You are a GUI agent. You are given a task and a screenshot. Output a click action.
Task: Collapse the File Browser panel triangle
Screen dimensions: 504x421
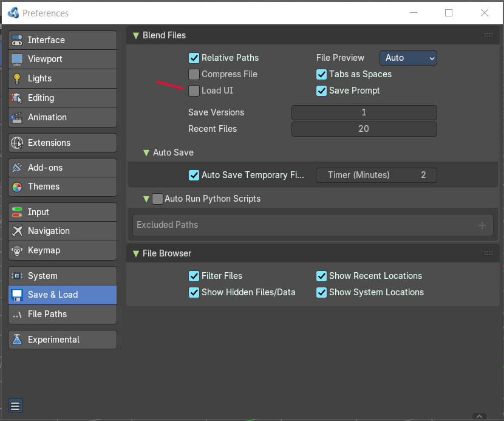click(x=136, y=253)
